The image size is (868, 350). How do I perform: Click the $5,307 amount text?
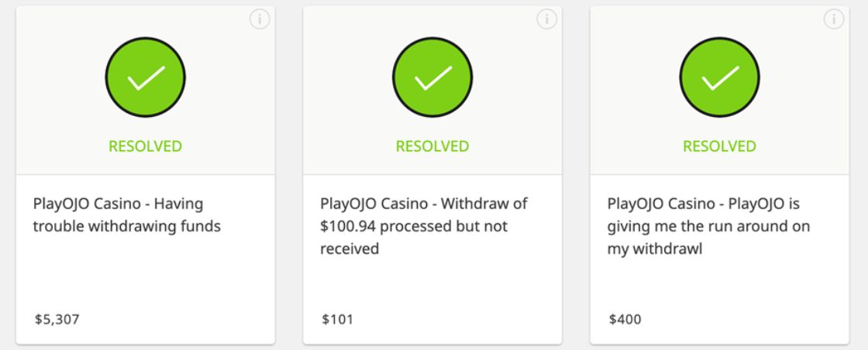point(57,320)
